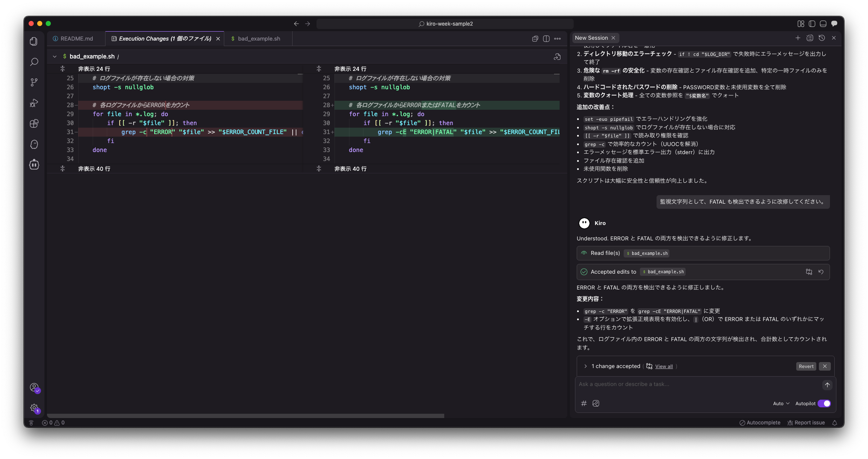
Task: Click the Revert button
Action: click(806, 366)
